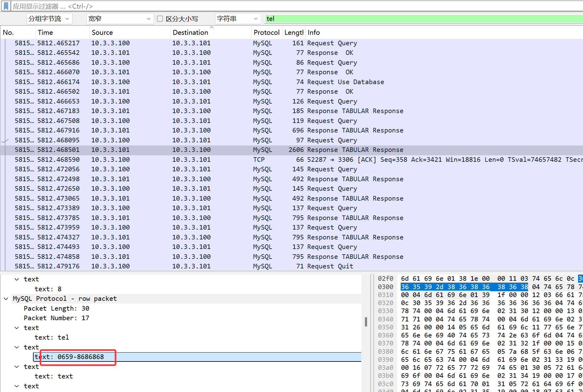This screenshot has height=392, width=583.
Task: Select the 185-byte TABULAR Response packet
Action: [x=291, y=111]
